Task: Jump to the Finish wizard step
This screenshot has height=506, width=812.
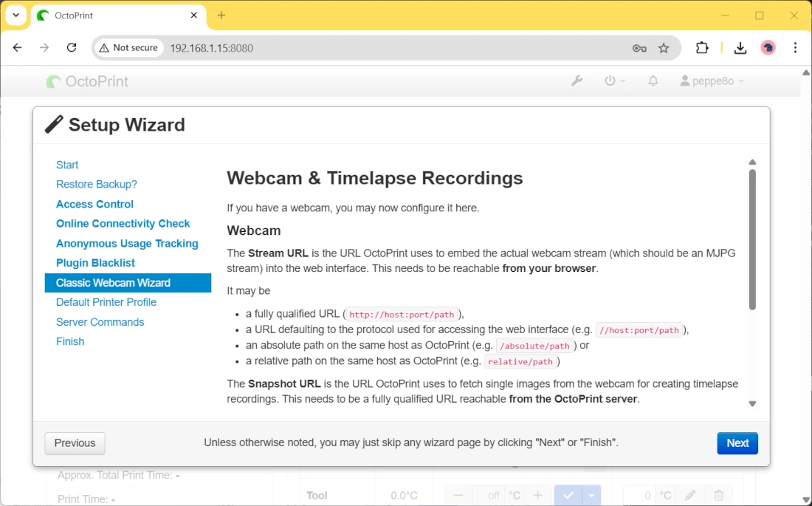Action: (70, 342)
